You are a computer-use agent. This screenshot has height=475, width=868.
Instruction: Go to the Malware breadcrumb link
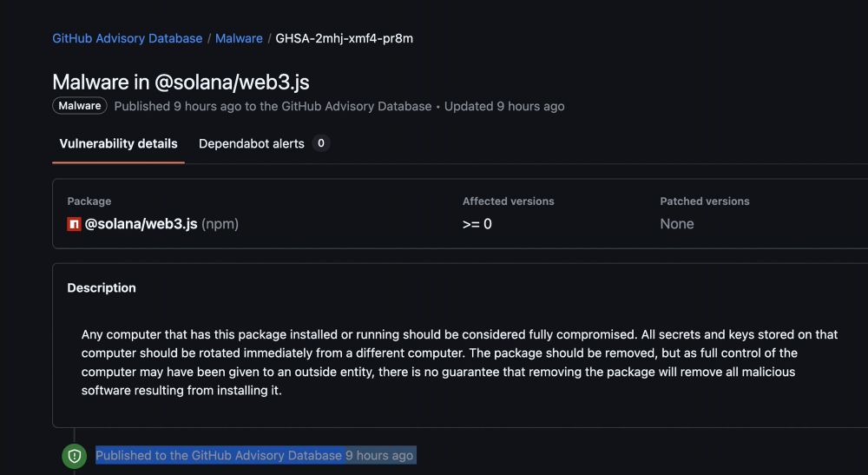(x=239, y=38)
